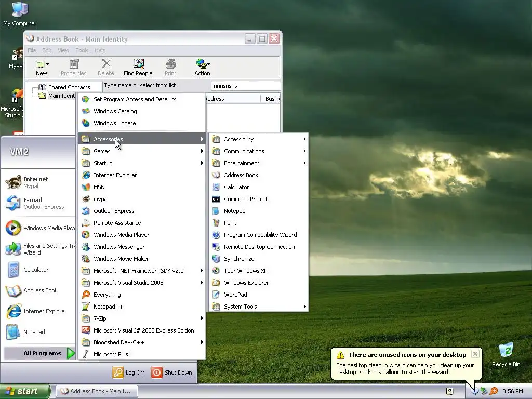Expand the System Tools submenu
532x399 pixels.
pos(258,307)
